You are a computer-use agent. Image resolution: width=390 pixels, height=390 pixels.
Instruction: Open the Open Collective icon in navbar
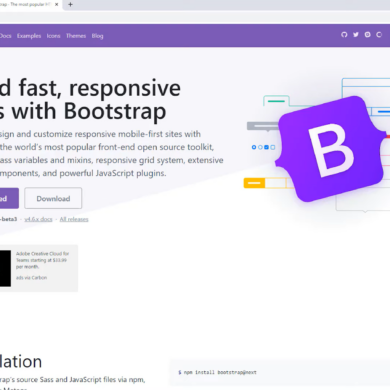pos(379,35)
